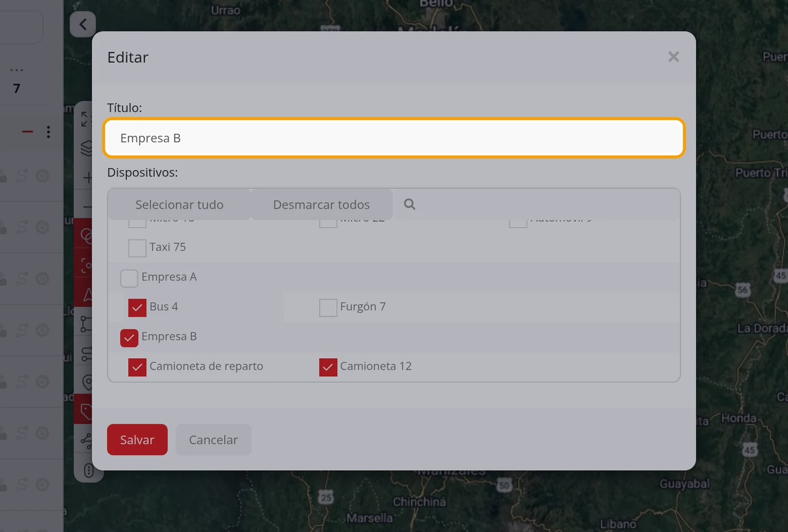Focus the Título input field
The image size is (788, 532).
point(394,138)
